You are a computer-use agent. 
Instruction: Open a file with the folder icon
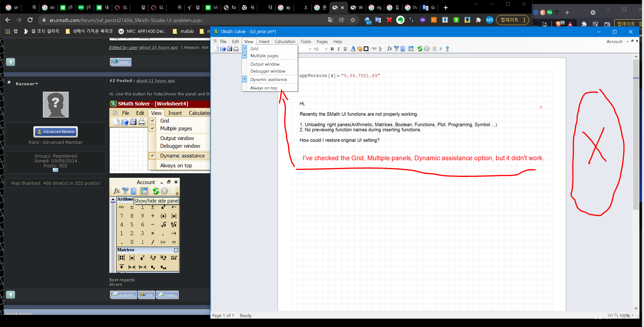tap(223, 49)
